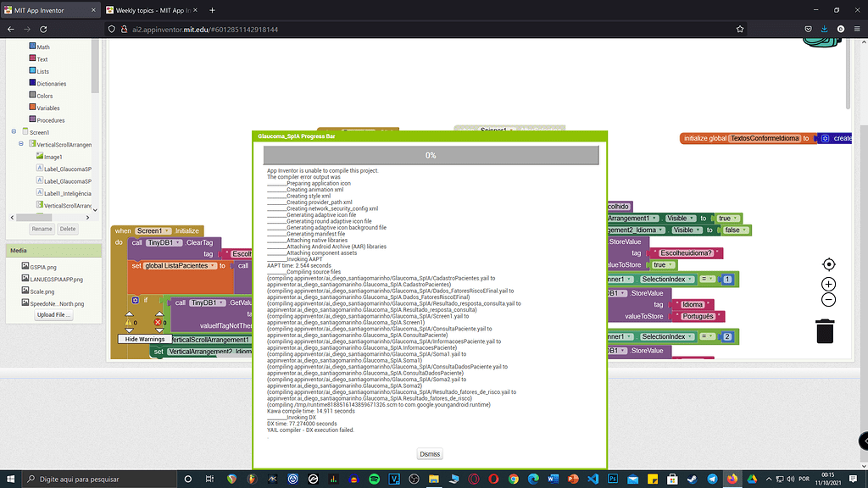Image resolution: width=868 pixels, height=488 pixels.
Task: Click the center workspace crosshair icon
Action: click(828, 265)
